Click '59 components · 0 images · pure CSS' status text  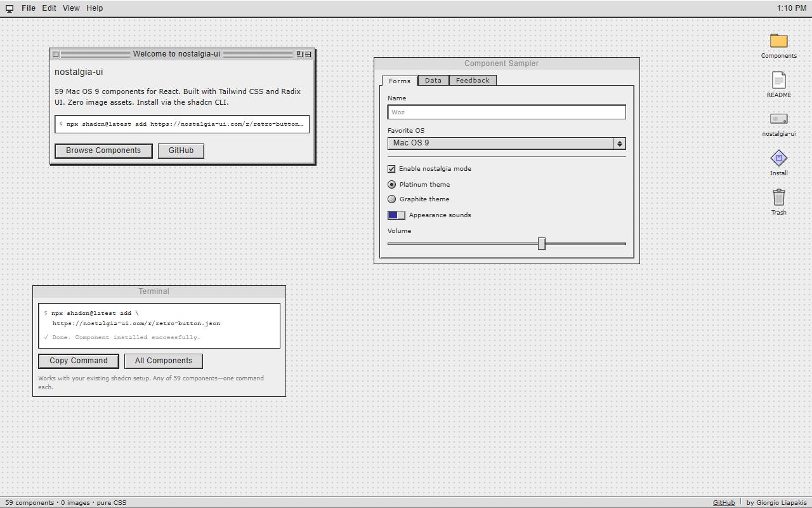tap(66, 502)
